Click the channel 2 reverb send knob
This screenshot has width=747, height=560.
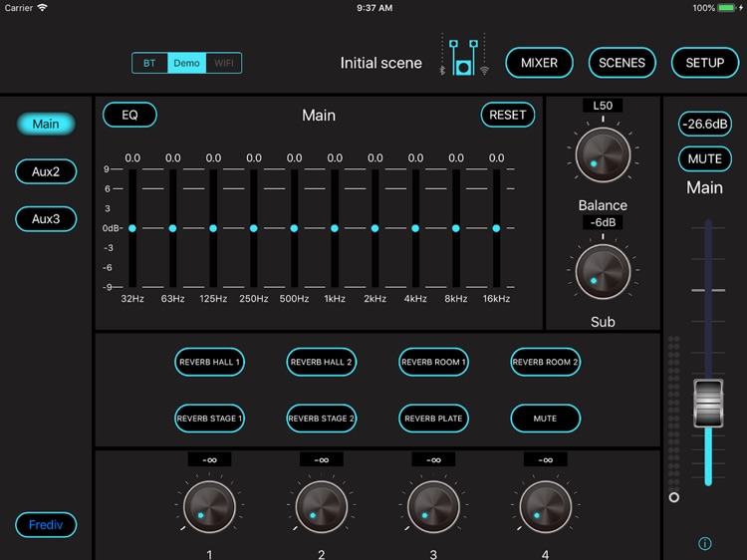pos(321,506)
